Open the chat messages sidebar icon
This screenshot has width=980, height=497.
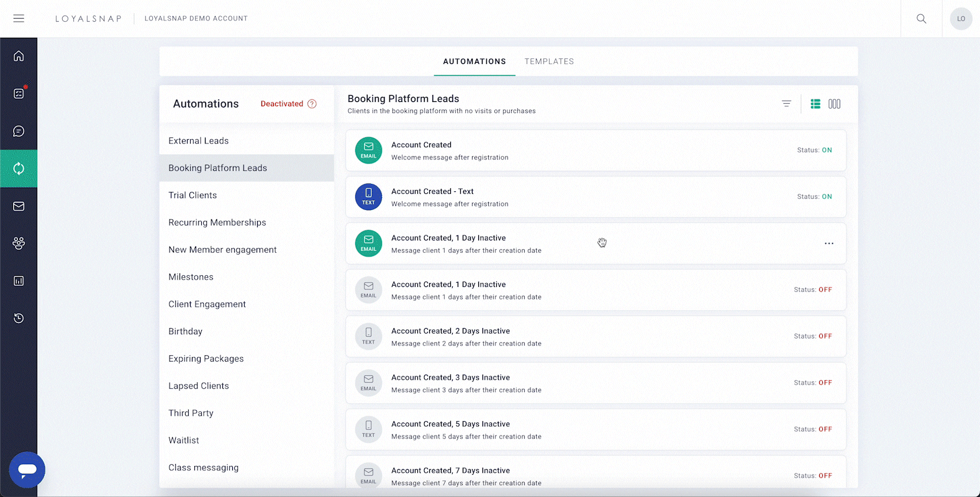tap(19, 131)
